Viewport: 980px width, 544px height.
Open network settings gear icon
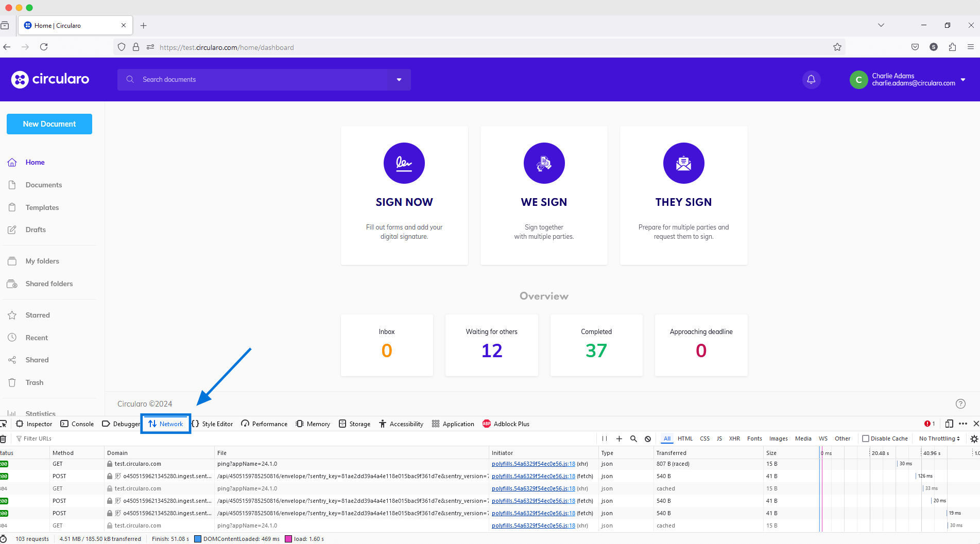tap(974, 438)
